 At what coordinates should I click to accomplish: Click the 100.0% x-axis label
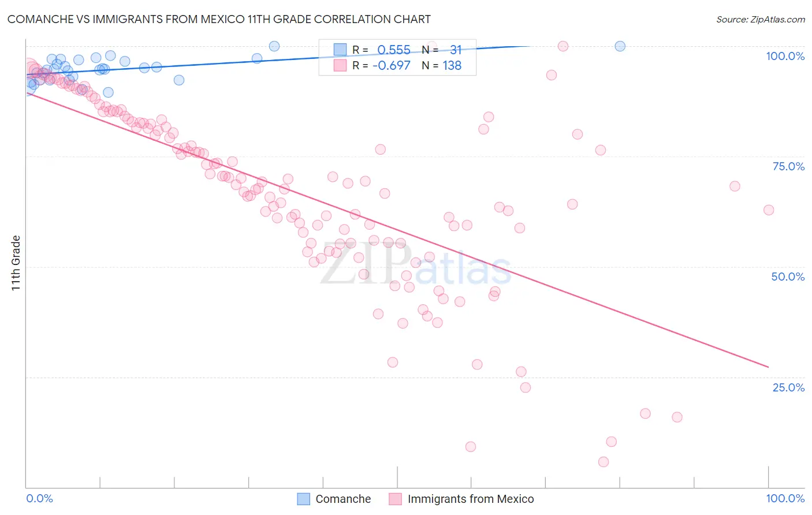click(785, 498)
